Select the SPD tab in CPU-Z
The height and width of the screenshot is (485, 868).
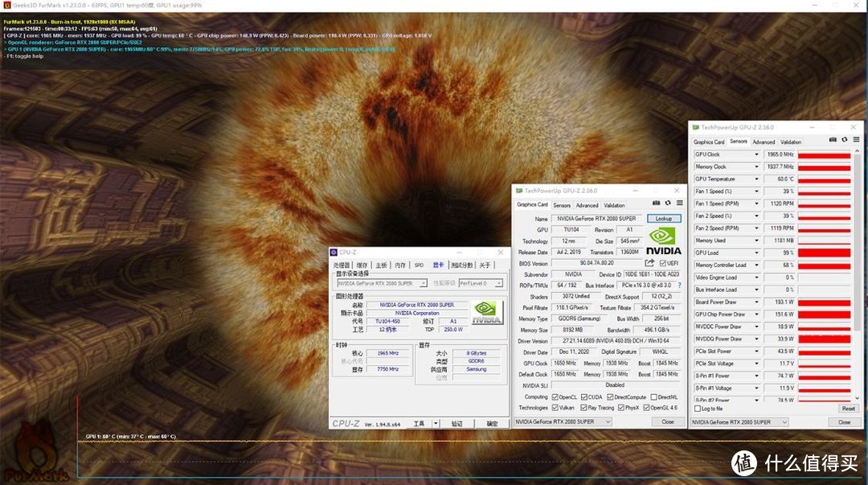point(419,265)
